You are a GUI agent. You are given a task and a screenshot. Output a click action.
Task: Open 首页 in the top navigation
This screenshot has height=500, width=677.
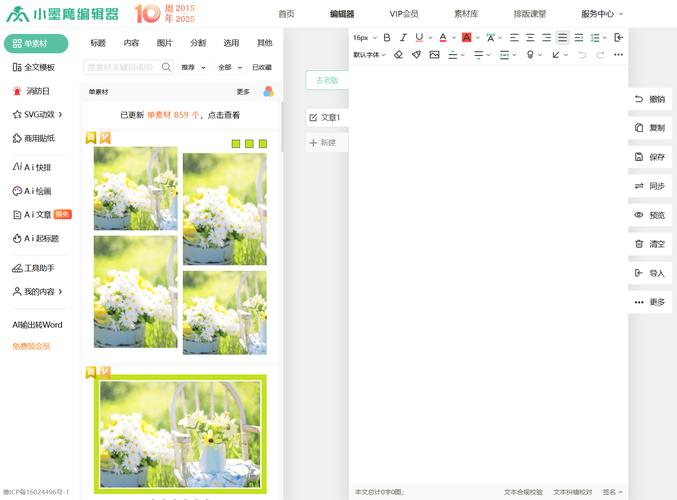(x=286, y=14)
